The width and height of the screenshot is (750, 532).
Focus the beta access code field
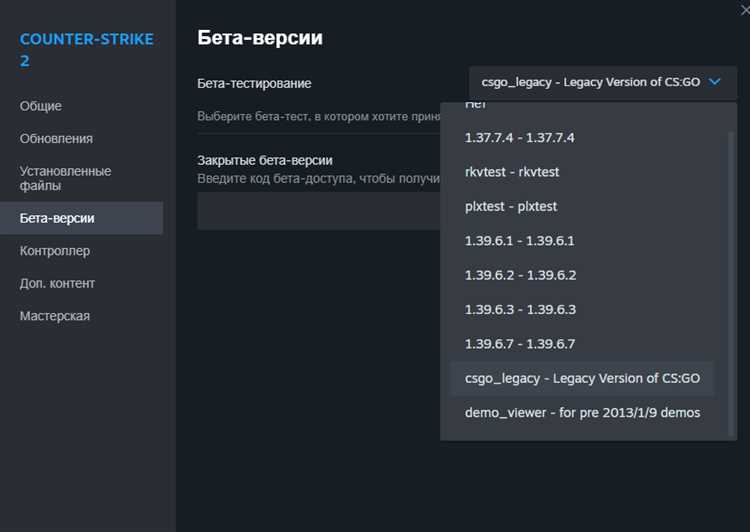[x=319, y=211]
